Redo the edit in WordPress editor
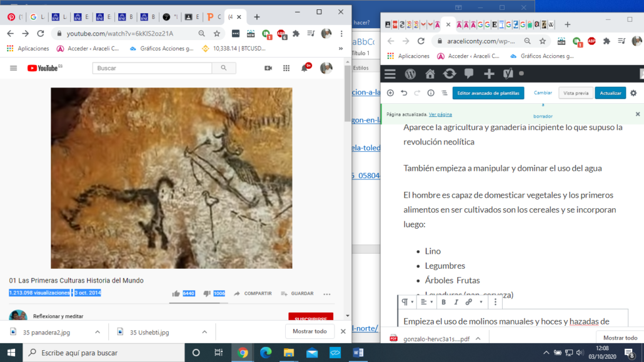 coord(417,93)
